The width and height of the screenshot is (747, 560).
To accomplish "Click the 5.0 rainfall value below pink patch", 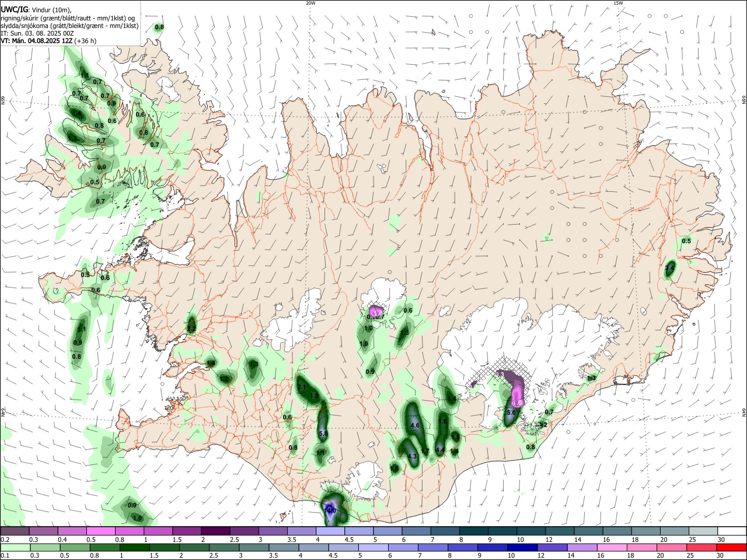I will pos(511,412).
